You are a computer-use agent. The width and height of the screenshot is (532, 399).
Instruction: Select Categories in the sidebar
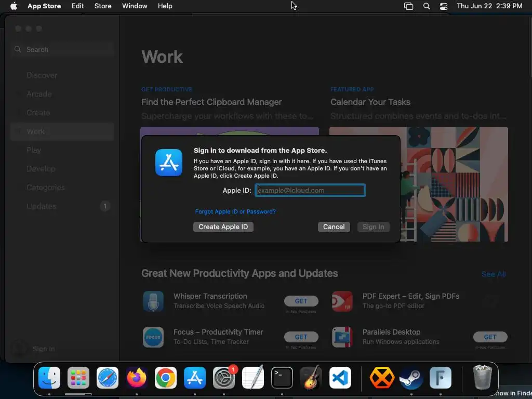(x=62, y=187)
